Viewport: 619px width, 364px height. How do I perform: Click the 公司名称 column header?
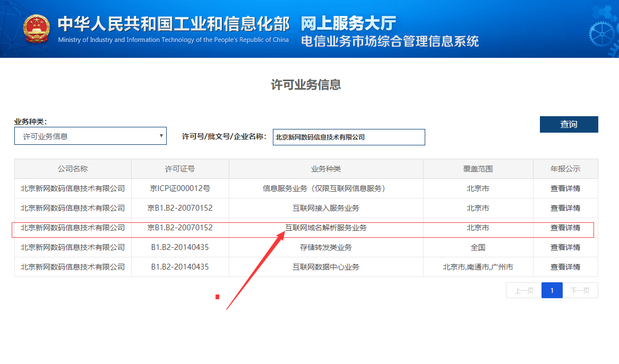tap(73, 169)
